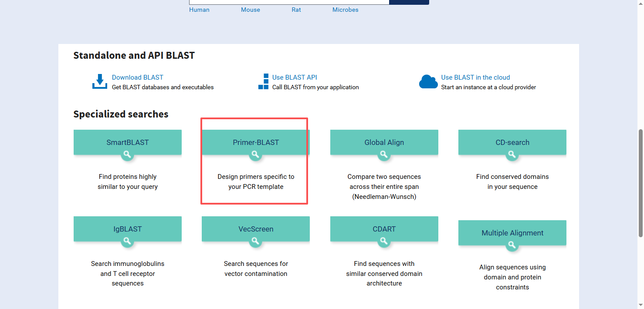This screenshot has height=309, width=644.
Task: Choose the Microbes link
Action: coord(345,10)
